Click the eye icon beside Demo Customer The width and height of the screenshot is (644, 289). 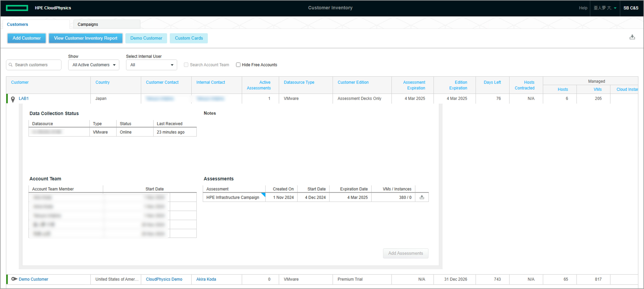pyautogui.click(x=14, y=279)
